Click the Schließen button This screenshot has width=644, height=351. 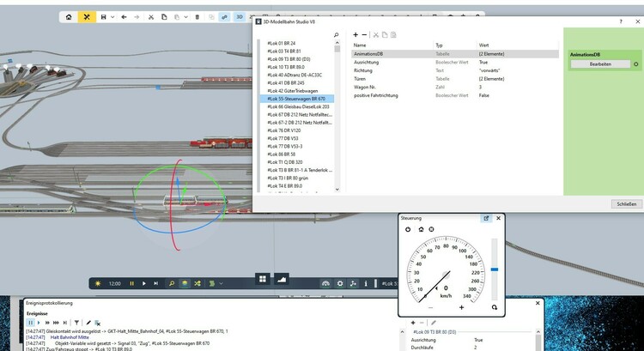point(625,203)
